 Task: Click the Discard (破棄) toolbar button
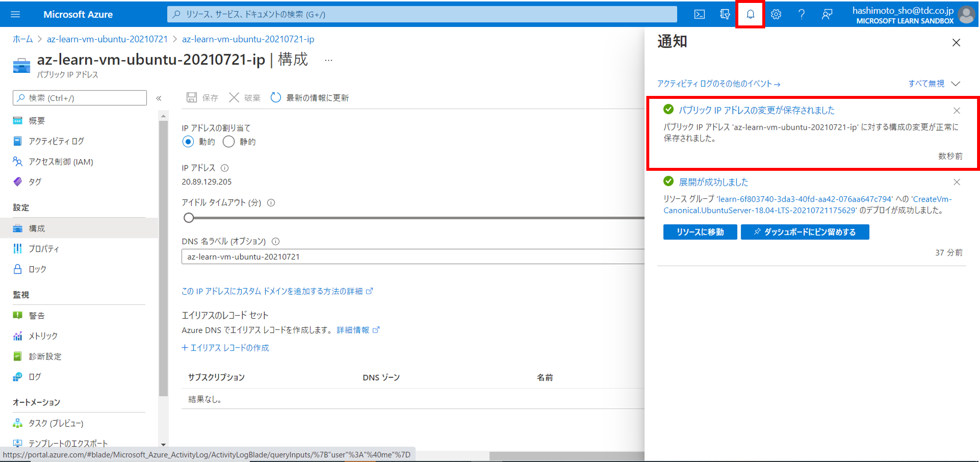point(245,97)
